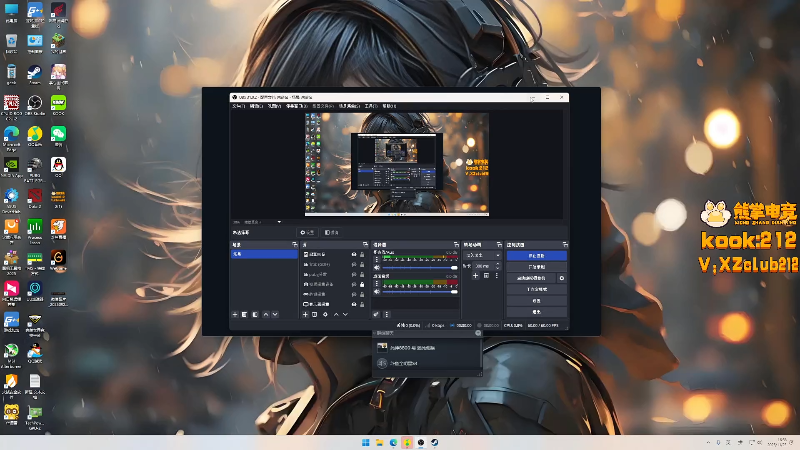Move the selected scene up
This screenshot has height=450, width=800.
click(x=266, y=315)
